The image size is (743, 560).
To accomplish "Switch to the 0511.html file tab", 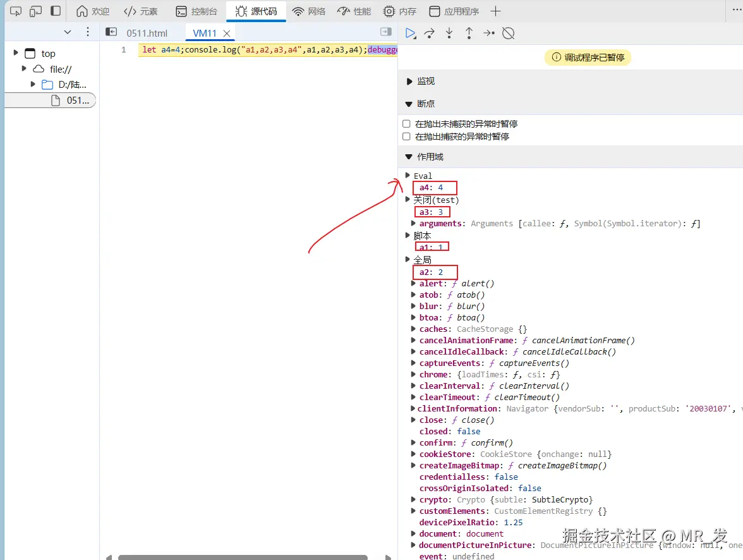I will pos(147,33).
